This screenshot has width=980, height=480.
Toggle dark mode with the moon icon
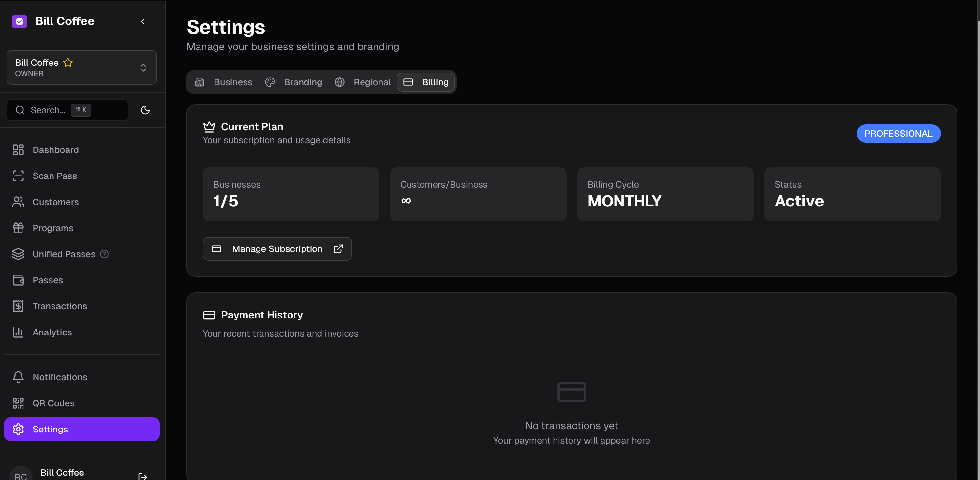coord(146,110)
